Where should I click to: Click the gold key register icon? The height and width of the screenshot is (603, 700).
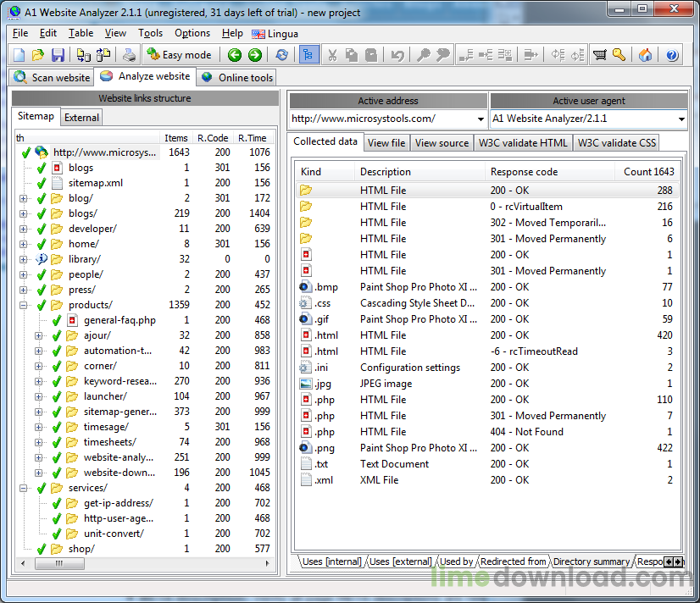(619, 55)
